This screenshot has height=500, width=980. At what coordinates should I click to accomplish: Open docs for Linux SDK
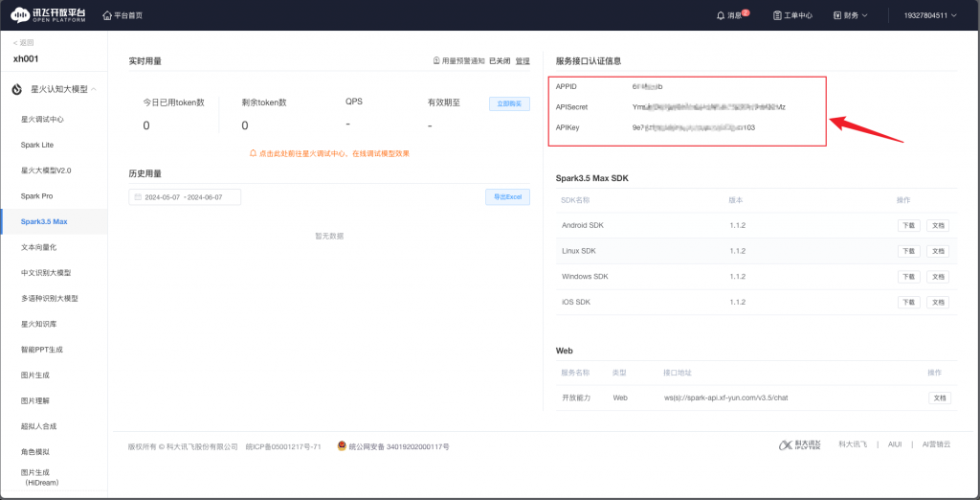click(938, 251)
